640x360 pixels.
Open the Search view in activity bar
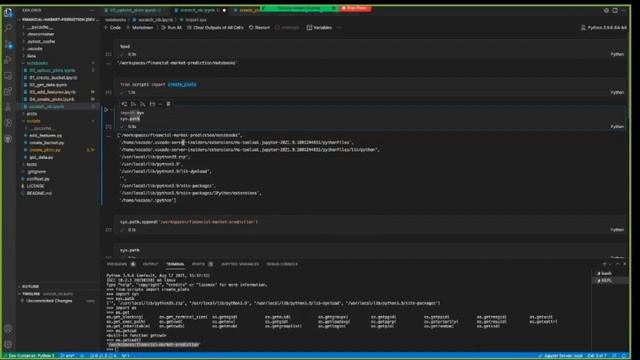[x=8, y=28]
